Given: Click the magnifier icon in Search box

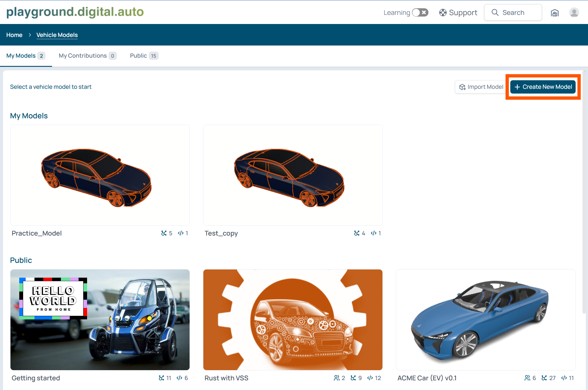Looking at the screenshot, I should point(495,12).
